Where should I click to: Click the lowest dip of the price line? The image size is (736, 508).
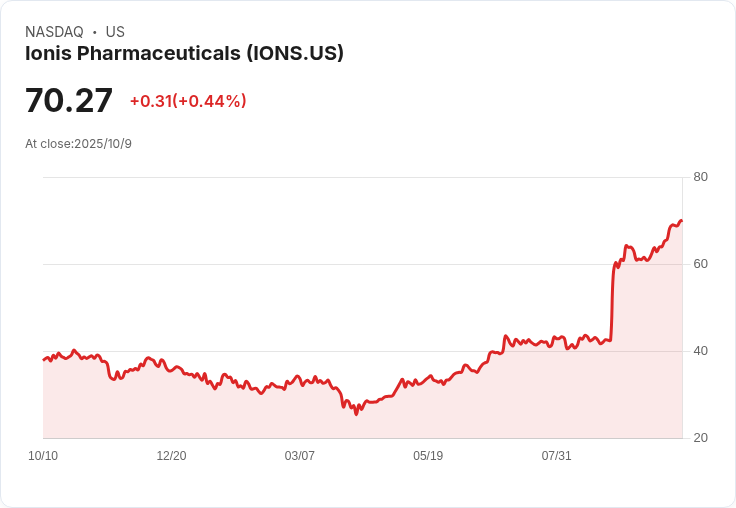point(356,414)
